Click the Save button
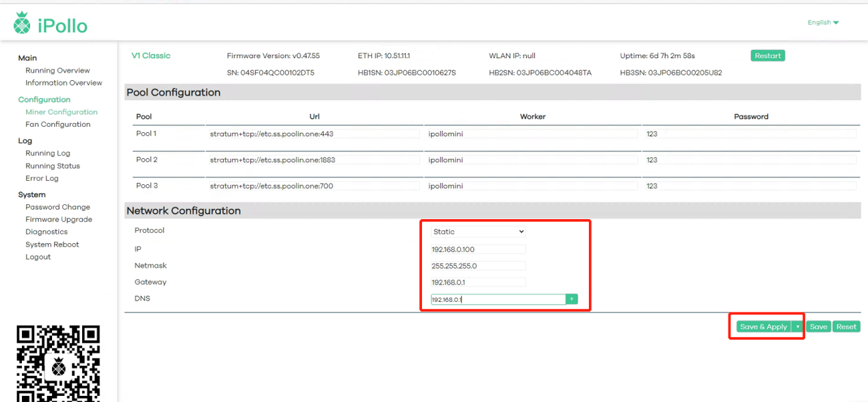 coord(818,327)
